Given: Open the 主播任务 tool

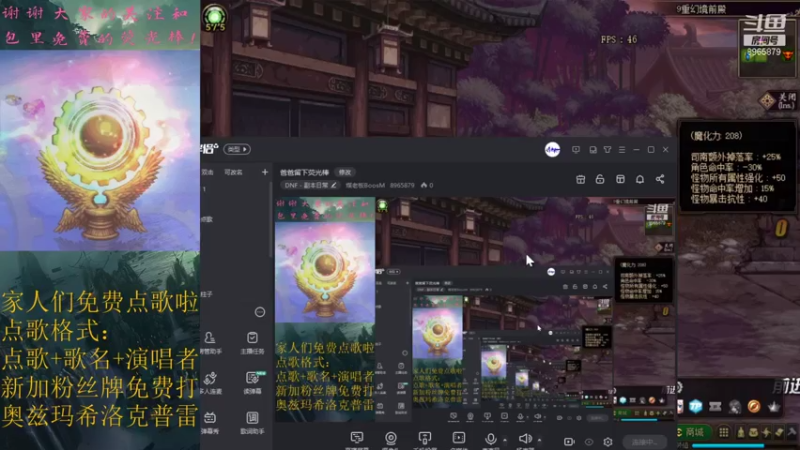Looking at the screenshot, I should tap(252, 342).
